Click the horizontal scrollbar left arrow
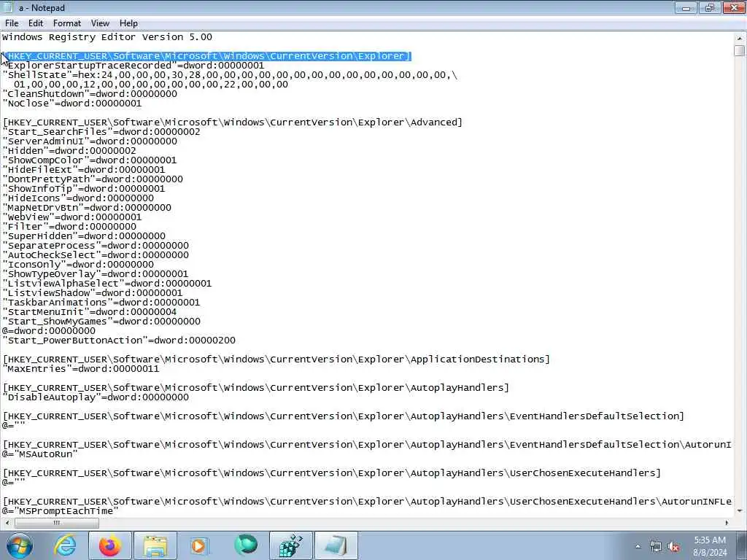 7,523
